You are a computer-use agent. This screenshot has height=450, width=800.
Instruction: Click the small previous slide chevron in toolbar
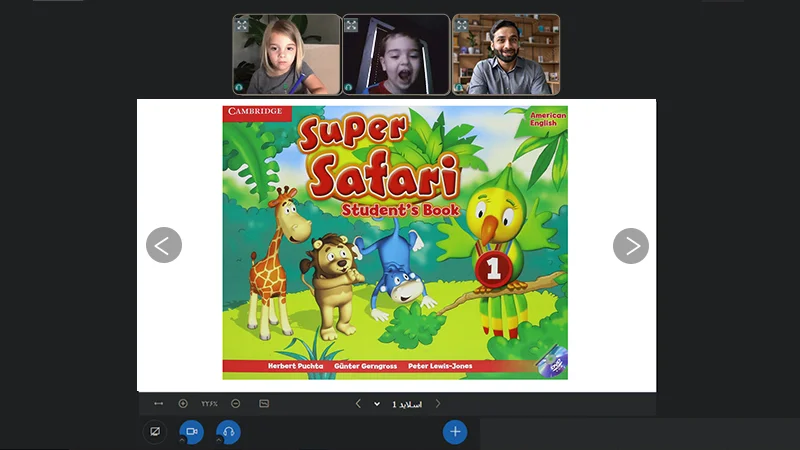358,404
